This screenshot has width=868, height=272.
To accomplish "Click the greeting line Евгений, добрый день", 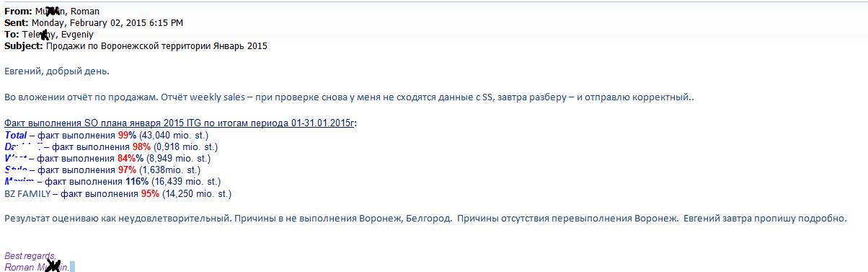I will coord(57,71).
